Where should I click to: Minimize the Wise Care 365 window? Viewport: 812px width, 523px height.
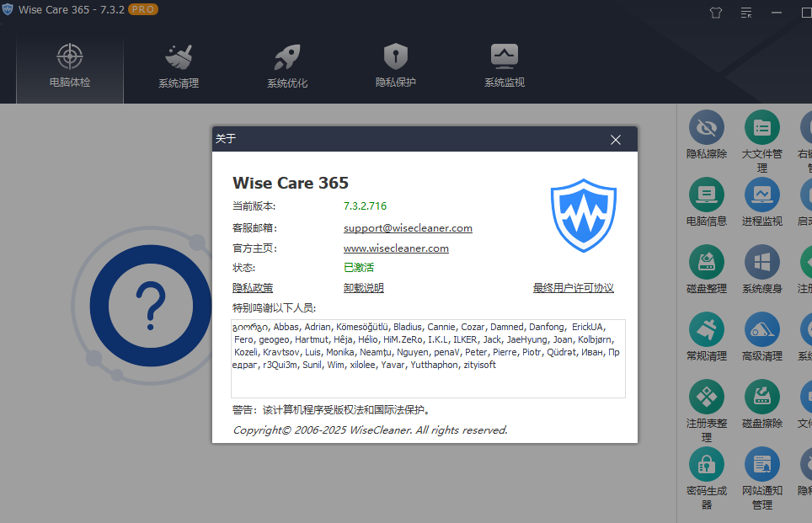click(777, 13)
